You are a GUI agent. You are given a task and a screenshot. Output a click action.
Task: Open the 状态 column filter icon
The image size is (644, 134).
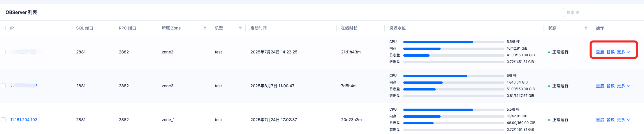pyautogui.click(x=586, y=28)
